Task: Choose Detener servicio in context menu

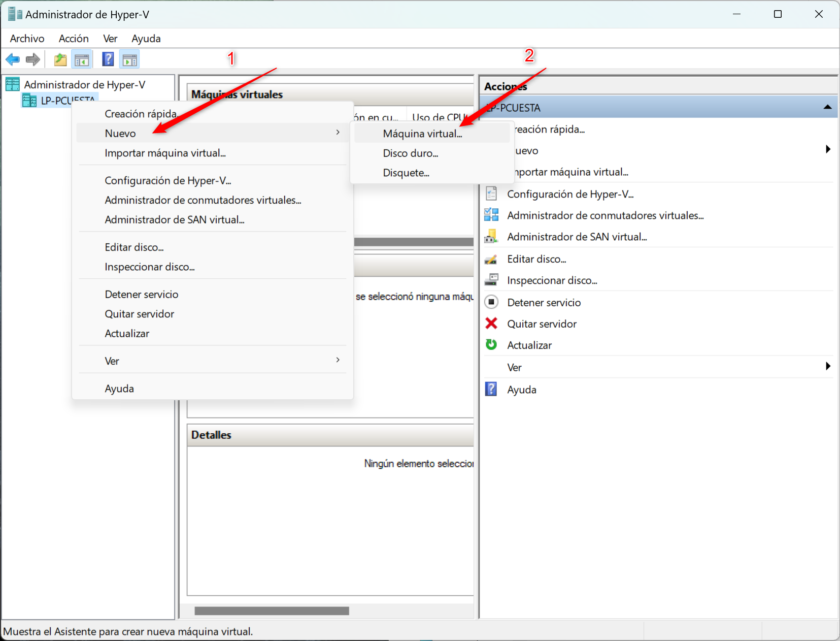Action: click(x=213, y=295)
